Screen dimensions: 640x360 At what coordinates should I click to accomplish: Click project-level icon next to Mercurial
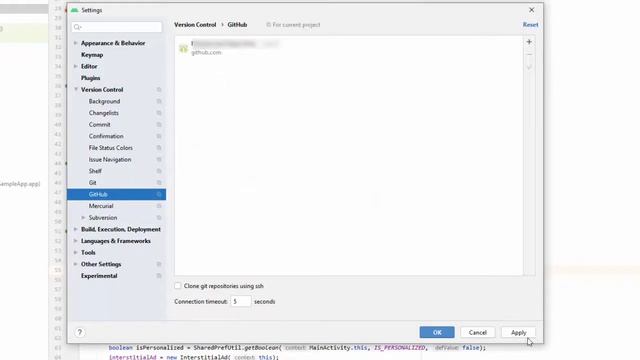coord(159,206)
